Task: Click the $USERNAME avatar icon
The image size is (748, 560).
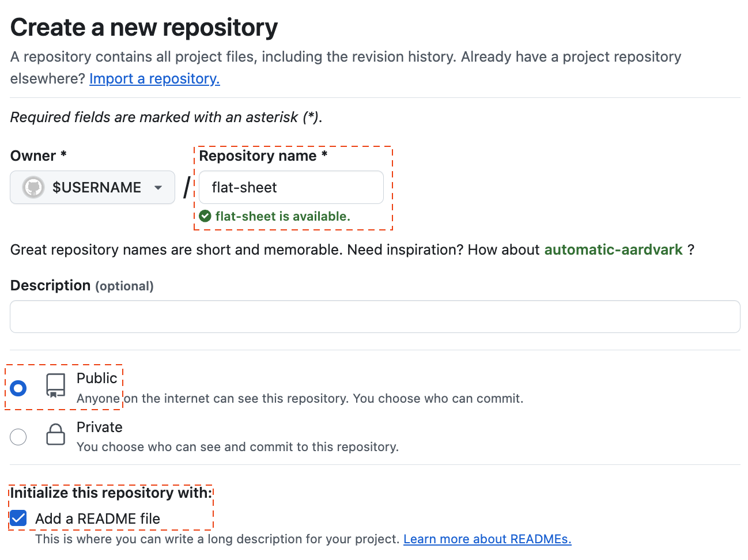Action: point(33,187)
